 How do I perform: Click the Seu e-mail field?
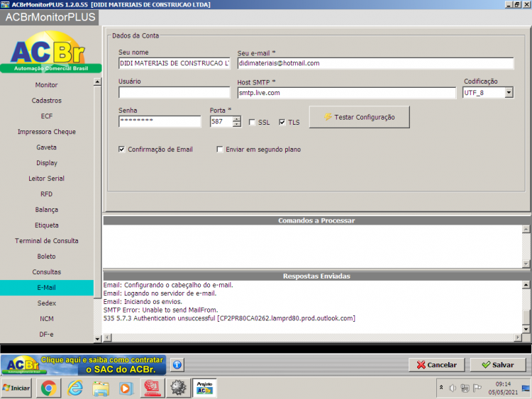pos(375,63)
